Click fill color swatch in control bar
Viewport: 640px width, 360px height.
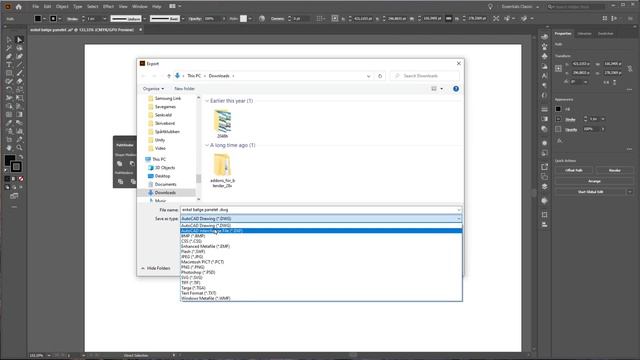point(38,19)
